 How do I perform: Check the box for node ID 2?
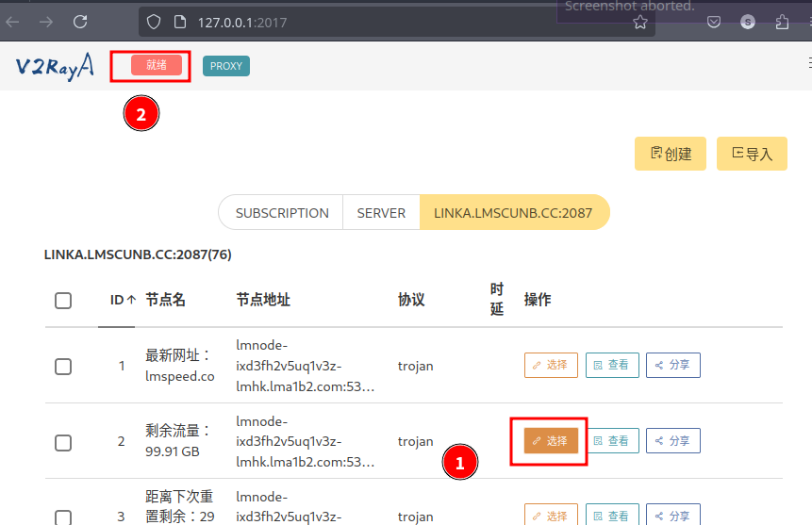point(63,441)
